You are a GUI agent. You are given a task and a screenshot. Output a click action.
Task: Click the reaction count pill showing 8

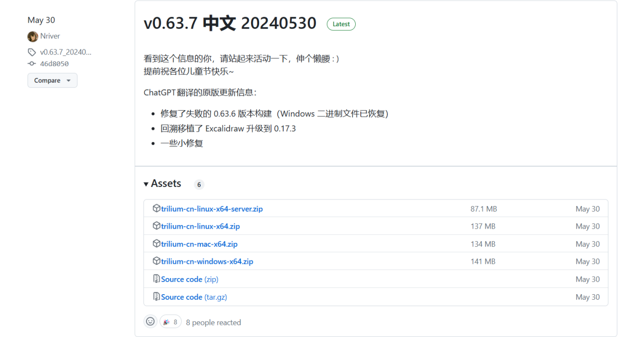170,321
